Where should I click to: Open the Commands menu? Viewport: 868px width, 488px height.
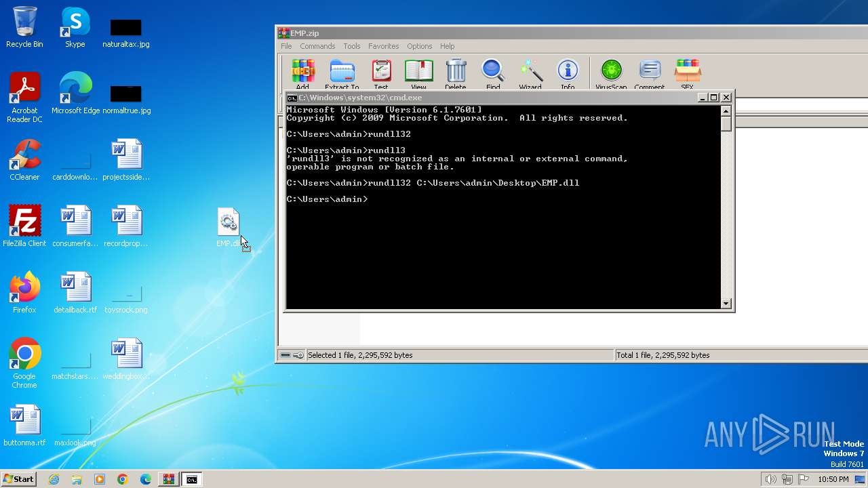pos(317,46)
